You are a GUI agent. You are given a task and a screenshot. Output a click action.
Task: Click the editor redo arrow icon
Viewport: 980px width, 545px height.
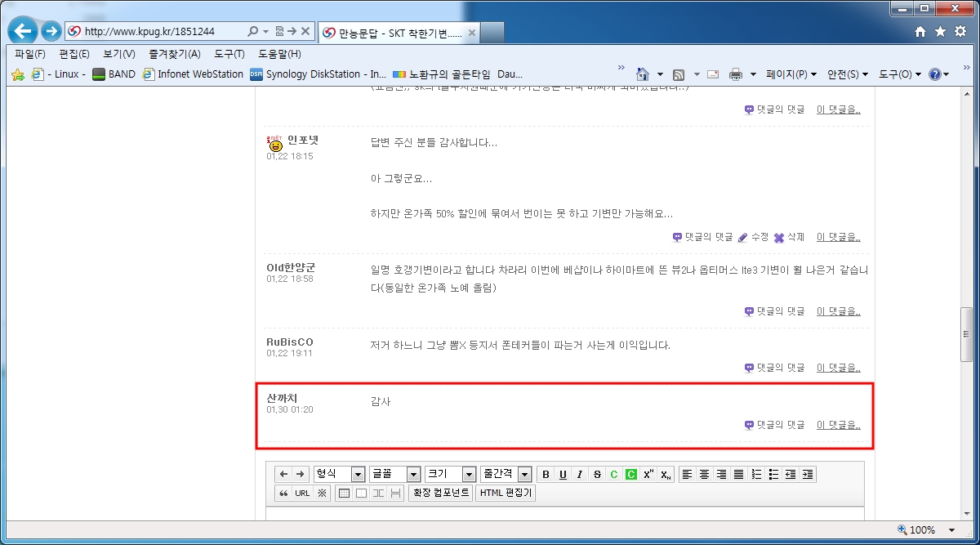(x=300, y=474)
